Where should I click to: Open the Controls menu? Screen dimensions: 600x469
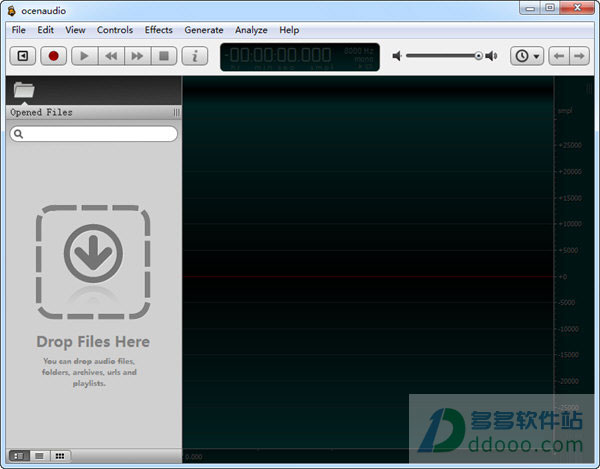[x=115, y=30]
